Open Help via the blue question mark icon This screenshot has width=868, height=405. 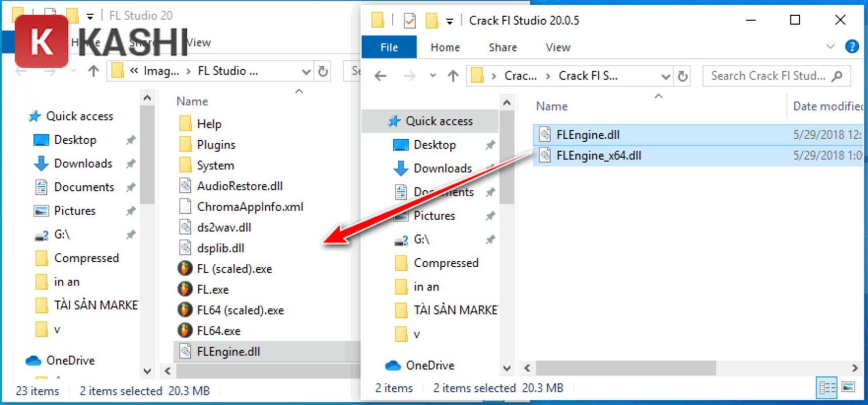click(852, 47)
